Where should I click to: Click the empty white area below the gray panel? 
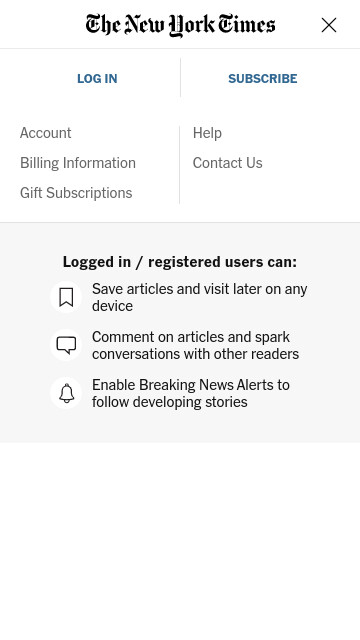(x=180, y=541)
